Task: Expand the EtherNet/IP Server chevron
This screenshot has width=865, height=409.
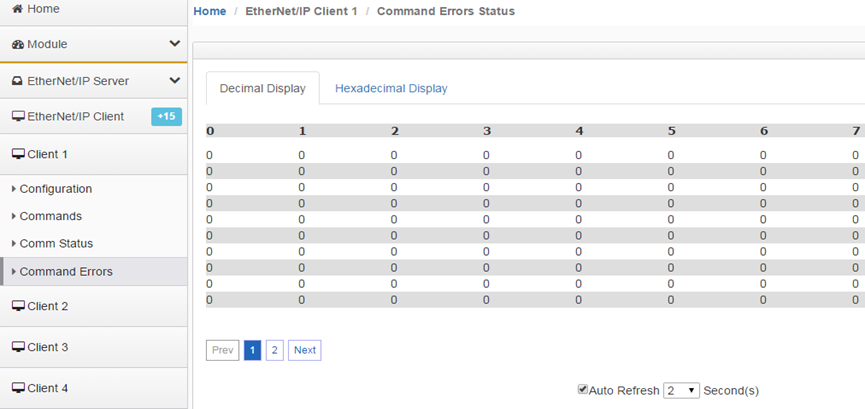Action: click(174, 81)
